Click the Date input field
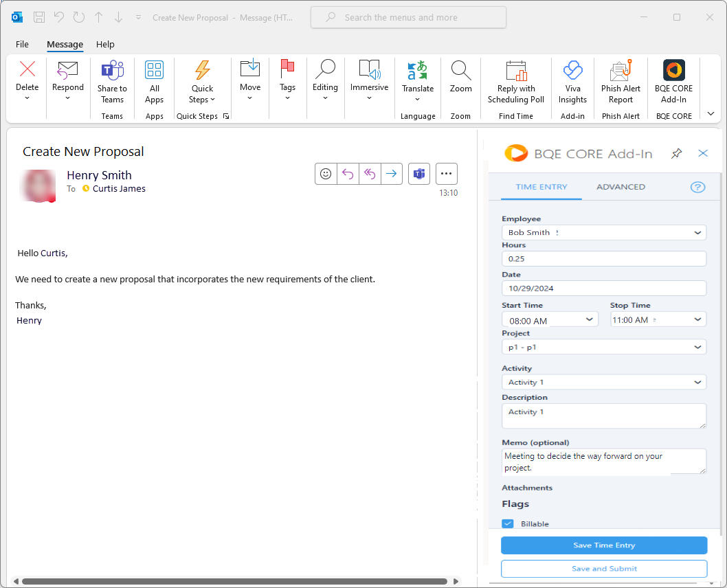Image resolution: width=727 pixels, height=588 pixels. point(604,289)
